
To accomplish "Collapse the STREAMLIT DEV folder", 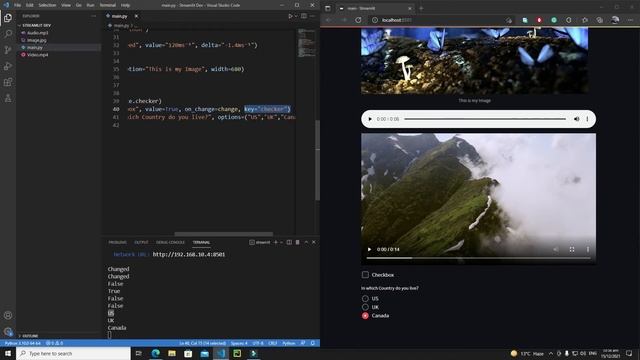I will point(36,25).
